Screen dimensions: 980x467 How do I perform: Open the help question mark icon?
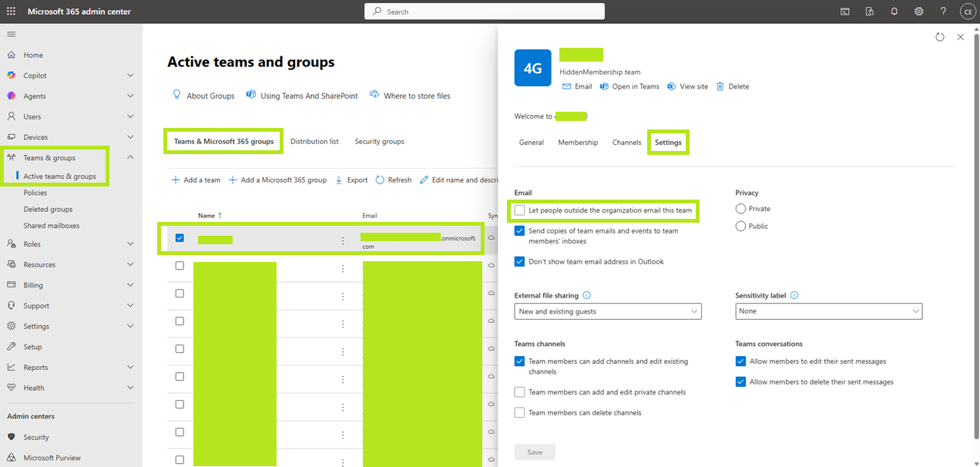point(944,12)
